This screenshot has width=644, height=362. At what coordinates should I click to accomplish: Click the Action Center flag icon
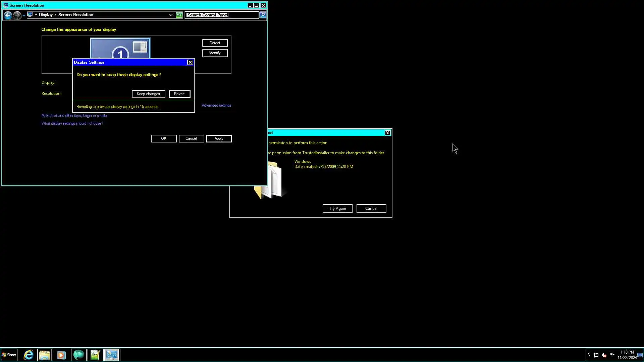(612, 355)
